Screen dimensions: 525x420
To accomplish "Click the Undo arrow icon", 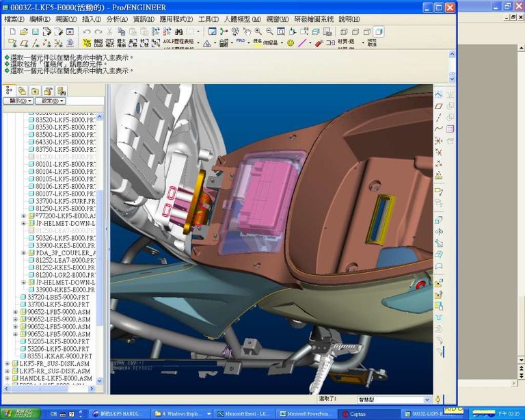I will click(x=87, y=31).
